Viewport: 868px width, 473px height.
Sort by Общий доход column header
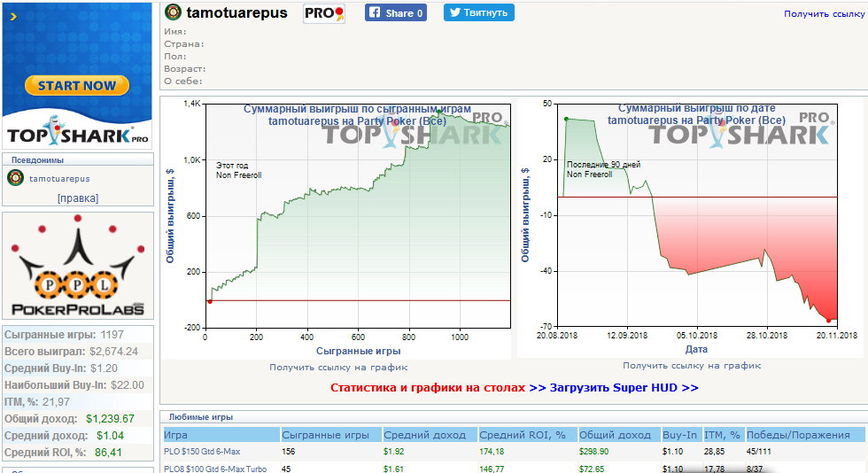(619, 435)
